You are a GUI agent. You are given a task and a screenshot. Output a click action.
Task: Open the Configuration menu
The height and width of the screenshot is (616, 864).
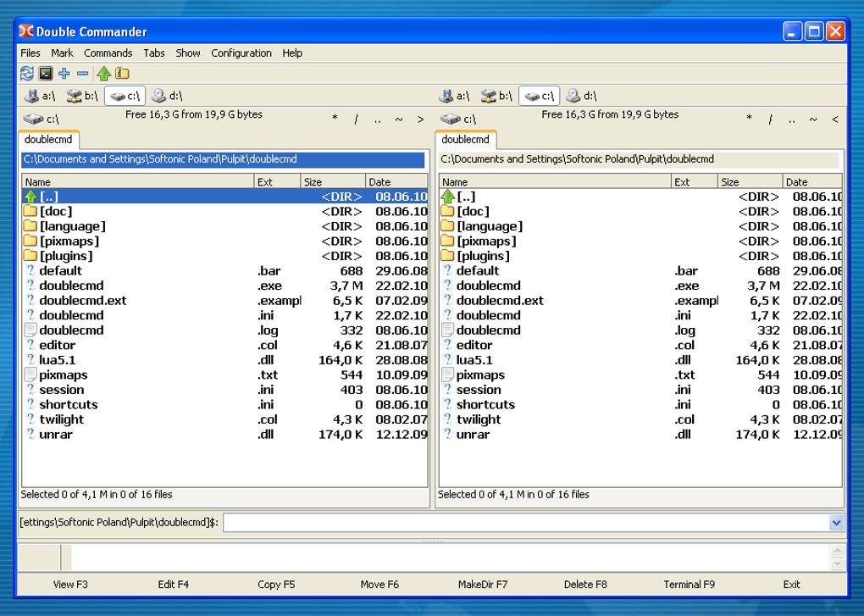click(241, 53)
